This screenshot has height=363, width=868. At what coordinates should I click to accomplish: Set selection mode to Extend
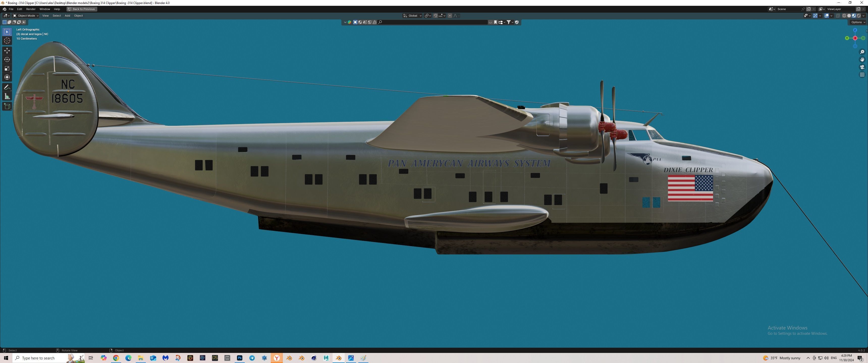[x=9, y=22]
